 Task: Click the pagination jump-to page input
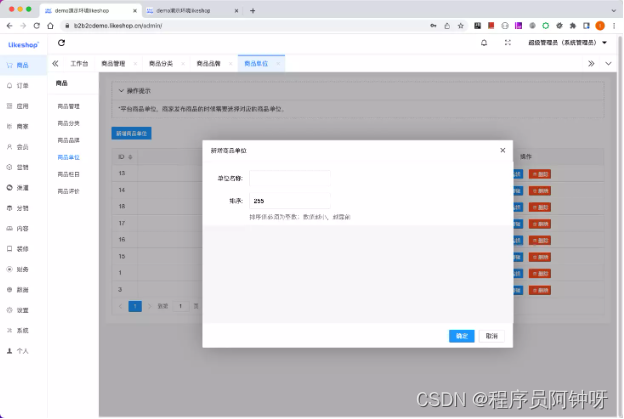[181, 306]
